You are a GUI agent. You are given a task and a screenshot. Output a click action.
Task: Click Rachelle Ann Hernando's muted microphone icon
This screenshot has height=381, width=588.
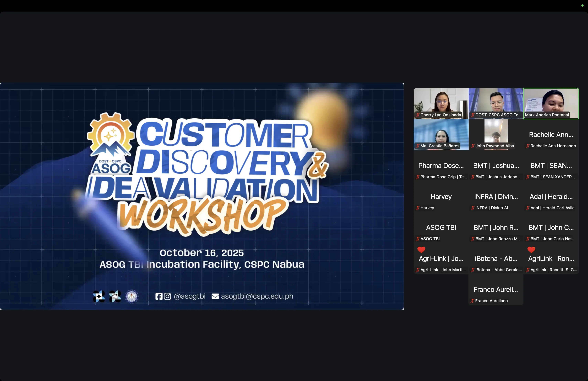[x=527, y=146]
